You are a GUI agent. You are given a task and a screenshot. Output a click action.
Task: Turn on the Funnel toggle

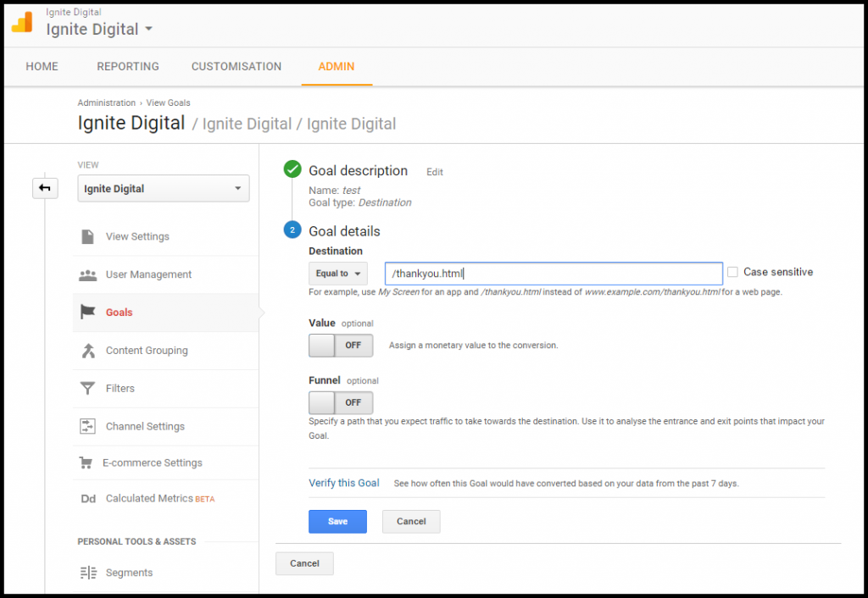[340, 403]
